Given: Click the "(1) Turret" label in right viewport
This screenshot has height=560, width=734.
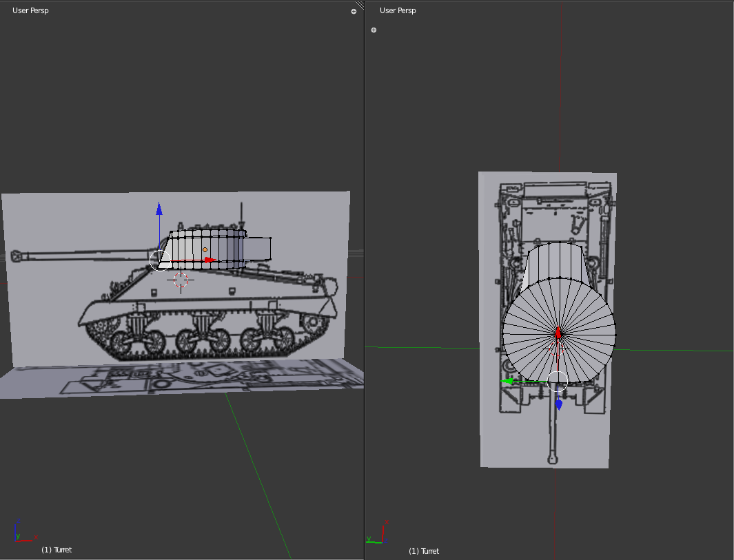Looking at the screenshot, I should coord(424,551).
